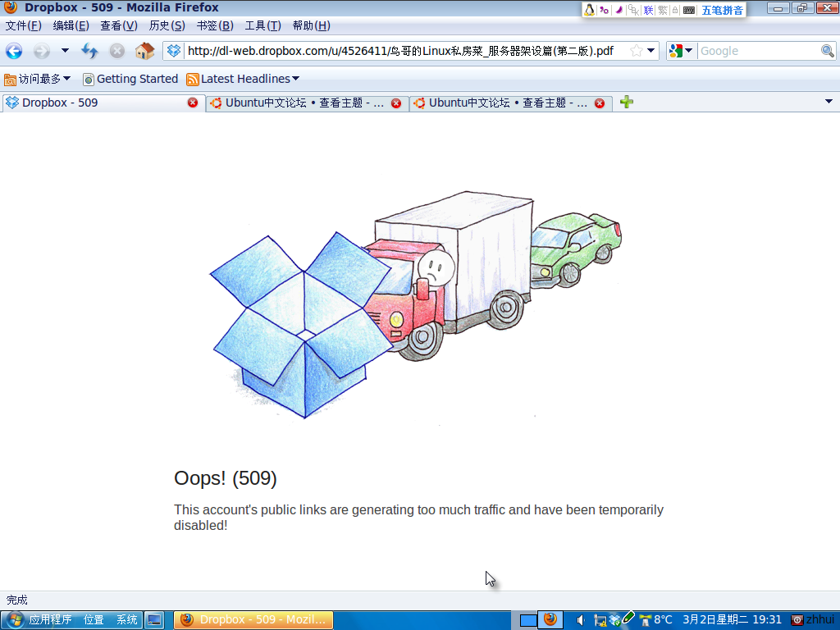Open the 历史(S) menu
The height and width of the screenshot is (630, 840).
point(167,25)
